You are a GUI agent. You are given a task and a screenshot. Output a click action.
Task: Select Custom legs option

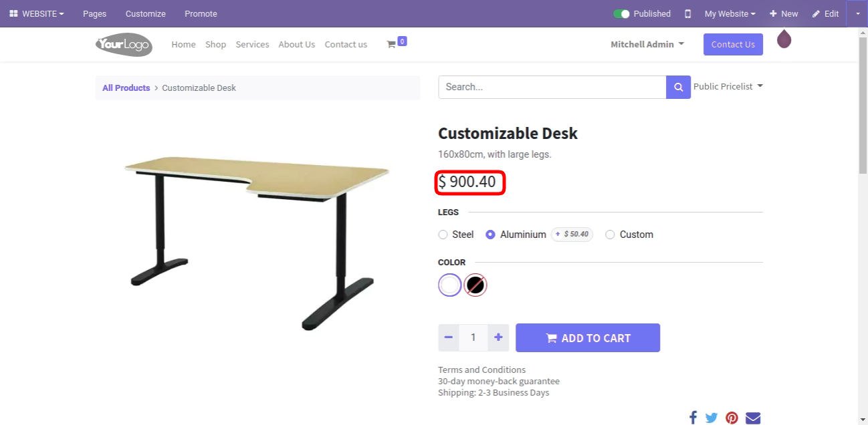[610, 235]
